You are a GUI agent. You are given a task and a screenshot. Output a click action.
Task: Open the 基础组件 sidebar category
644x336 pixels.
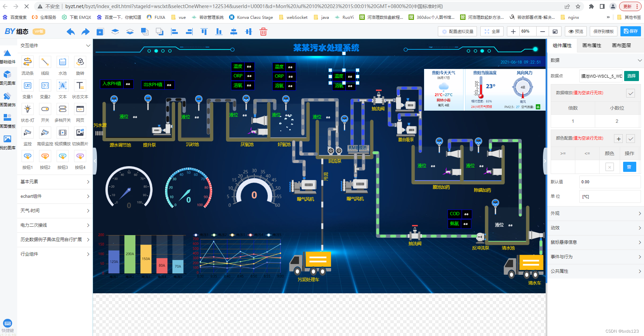[x=7, y=57]
